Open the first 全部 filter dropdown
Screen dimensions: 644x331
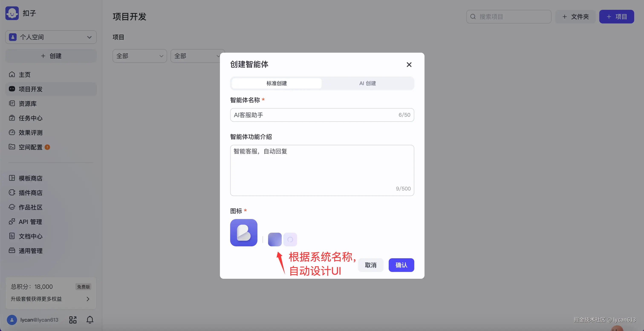pos(140,56)
